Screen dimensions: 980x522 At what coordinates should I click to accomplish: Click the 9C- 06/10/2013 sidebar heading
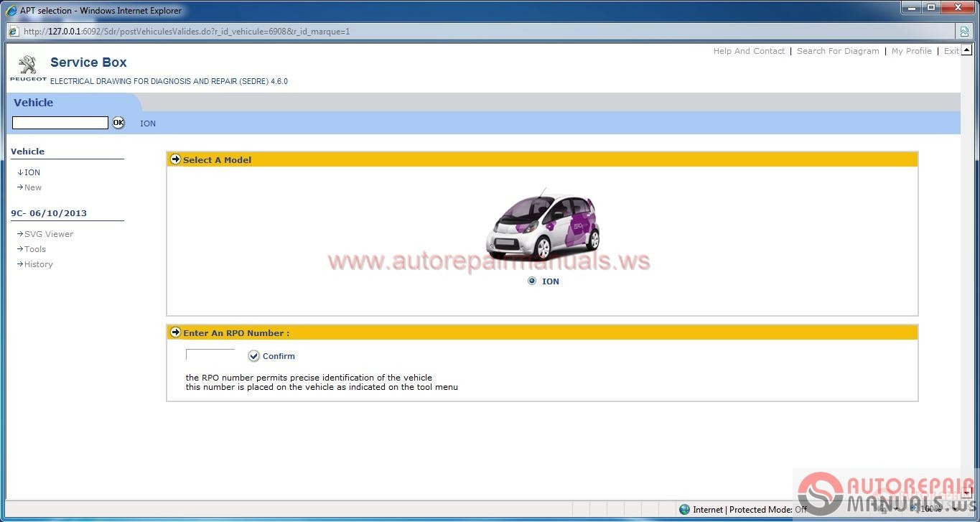pyautogui.click(x=49, y=213)
